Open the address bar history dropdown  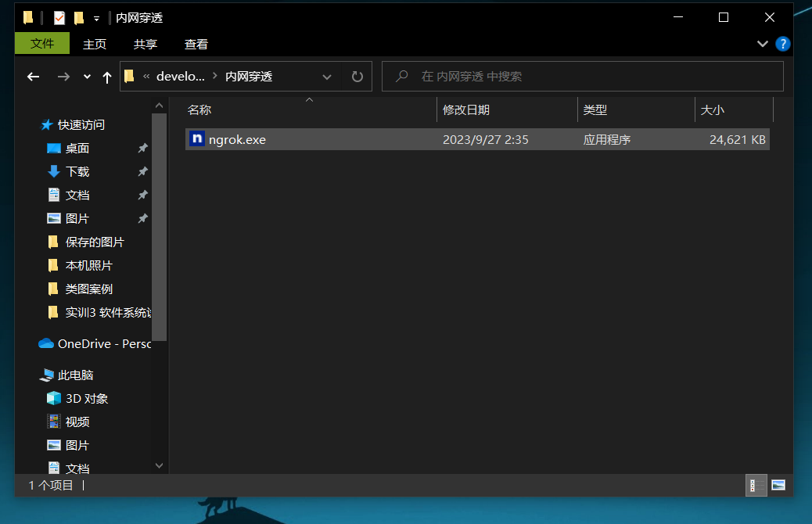click(327, 77)
